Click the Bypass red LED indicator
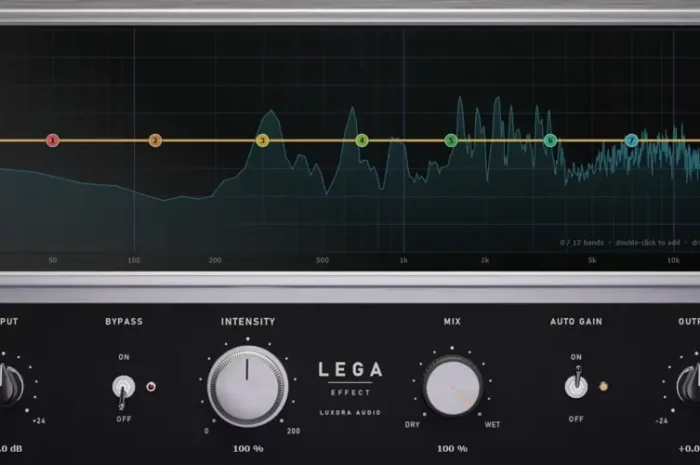The height and width of the screenshot is (465, 700). (151, 386)
